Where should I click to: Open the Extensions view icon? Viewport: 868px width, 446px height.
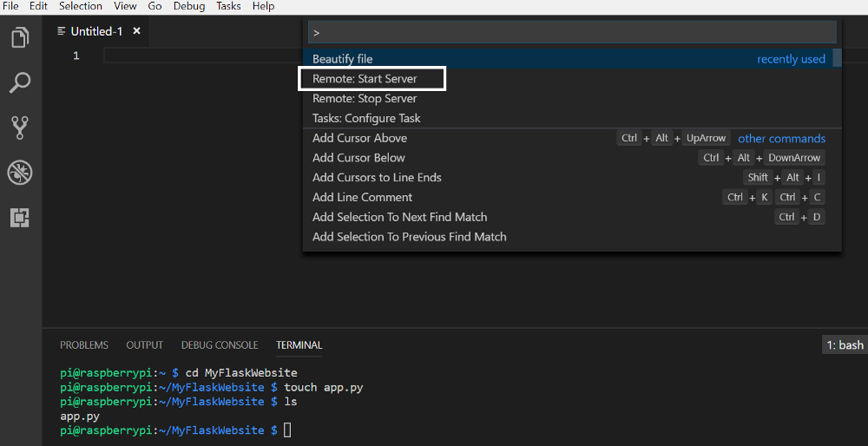(x=20, y=218)
